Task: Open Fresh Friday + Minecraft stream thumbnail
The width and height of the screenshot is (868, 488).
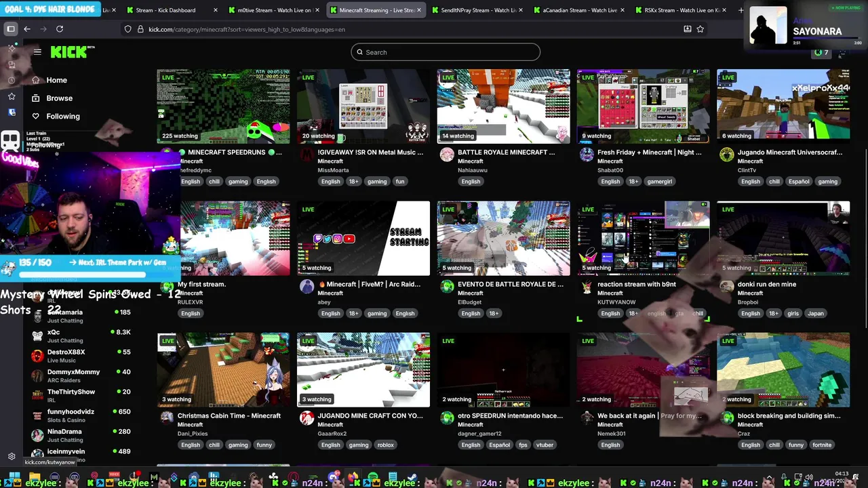Action: (x=644, y=106)
